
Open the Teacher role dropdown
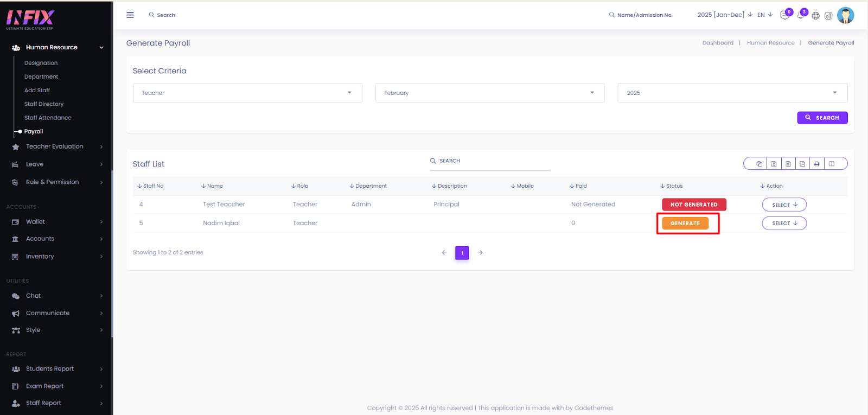[247, 93]
